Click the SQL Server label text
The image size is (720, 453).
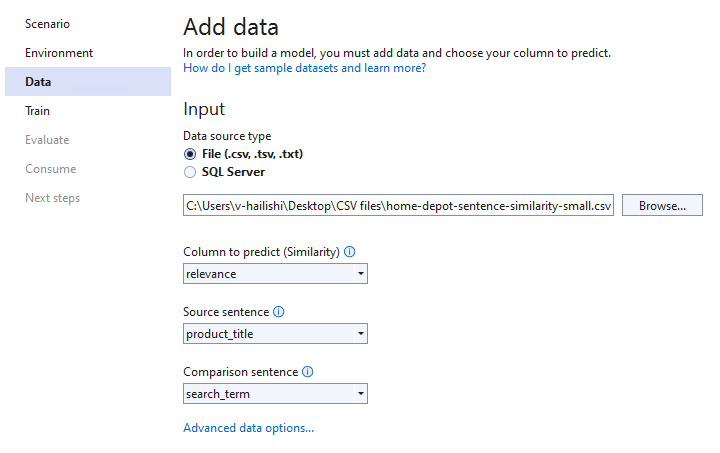click(233, 172)
